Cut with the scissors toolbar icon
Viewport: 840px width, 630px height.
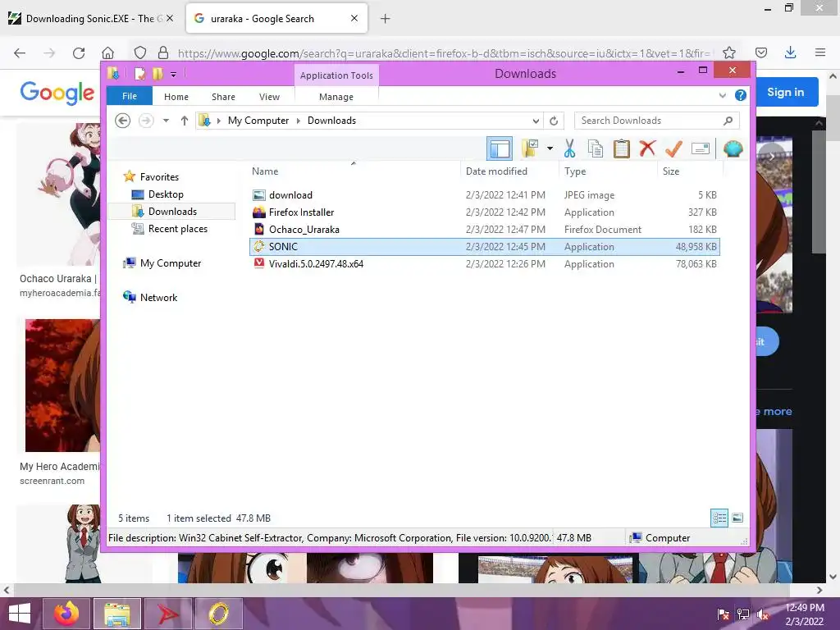point(569,148)
